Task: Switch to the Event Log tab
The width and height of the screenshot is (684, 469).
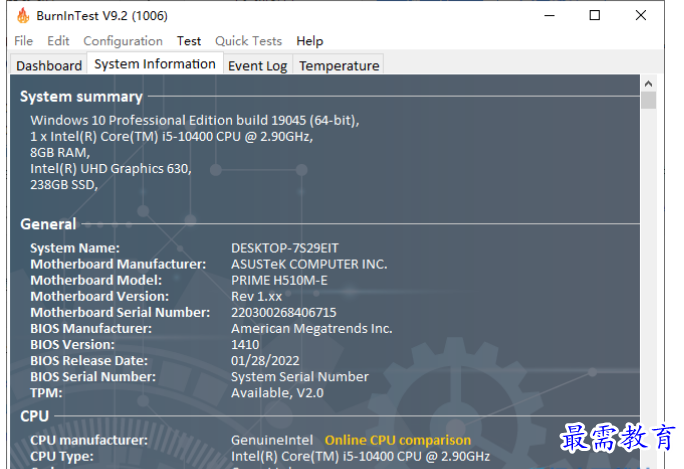Action: (x=257, y=65)
